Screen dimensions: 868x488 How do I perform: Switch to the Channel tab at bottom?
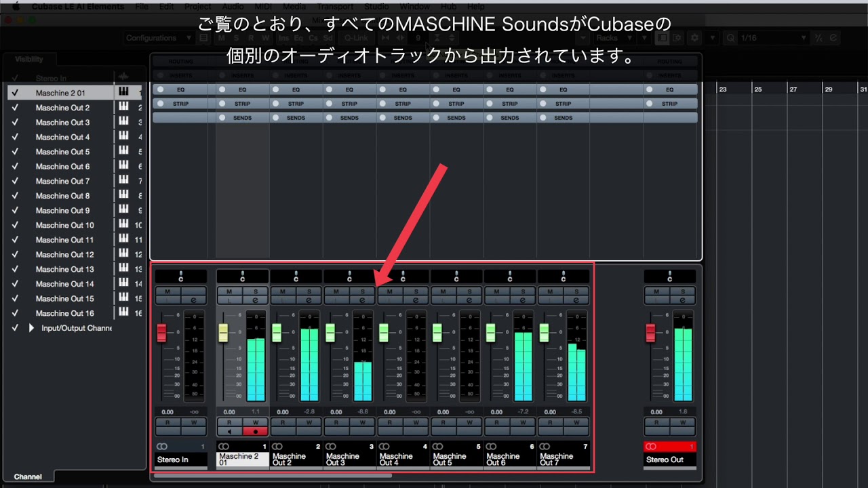pos(28,477)
